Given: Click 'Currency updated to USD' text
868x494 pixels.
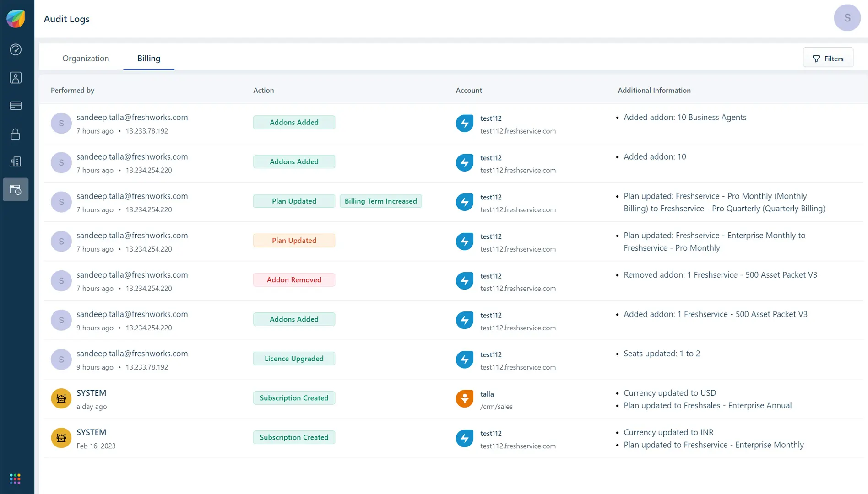Looking at the screenshot, I should click(x=669, y=393).
